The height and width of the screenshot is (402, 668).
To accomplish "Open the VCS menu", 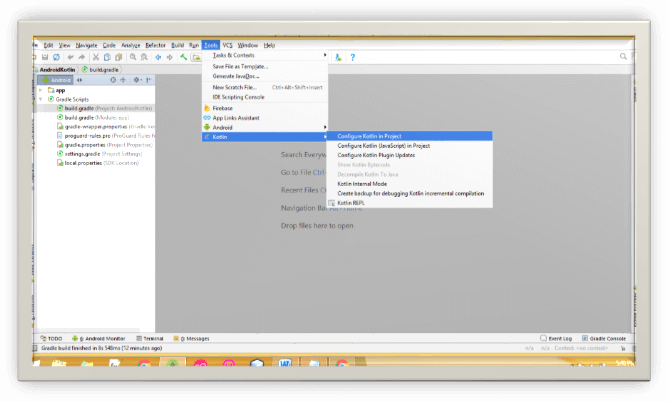I will click(x=227, y=45).
